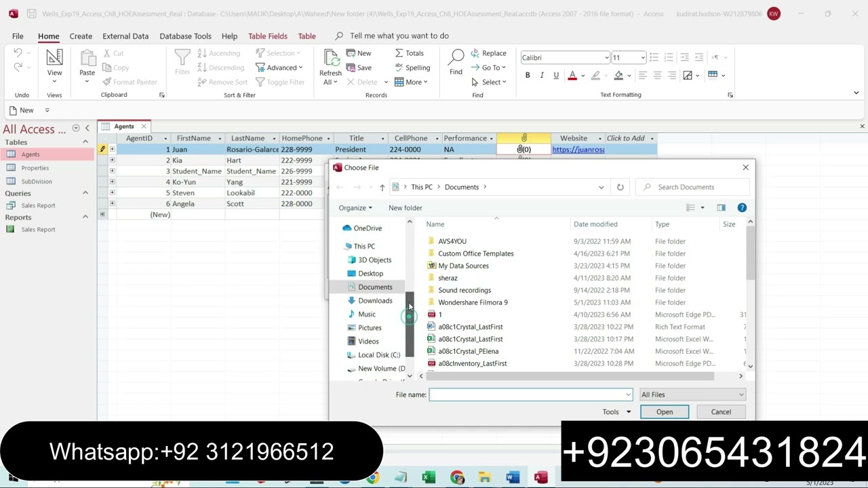868x488 pixels.
Task: Toggle Italic text formatting
Action: 542,75
